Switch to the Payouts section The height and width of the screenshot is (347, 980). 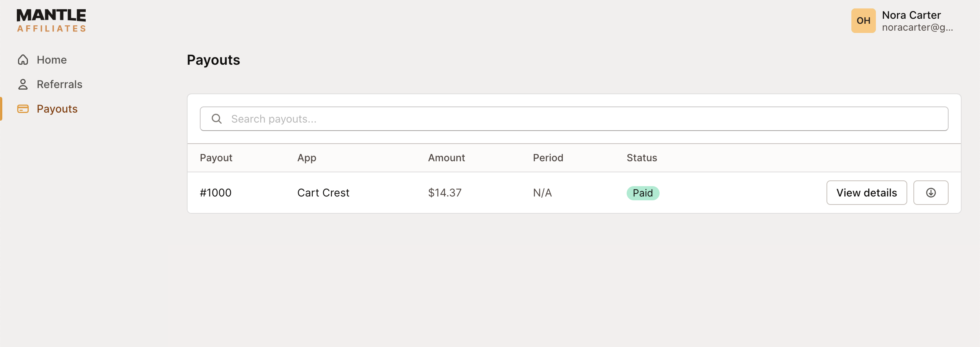[57, 109]
